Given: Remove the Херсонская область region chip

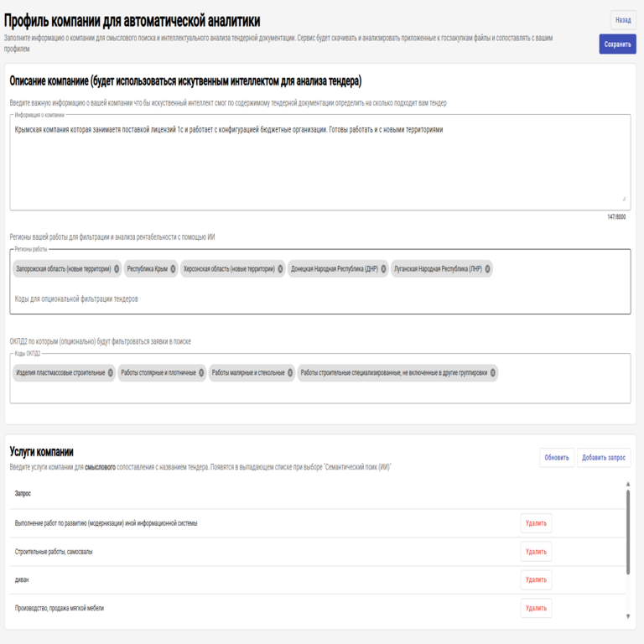Looking at the screenshot, I should (x=280, y=269).
